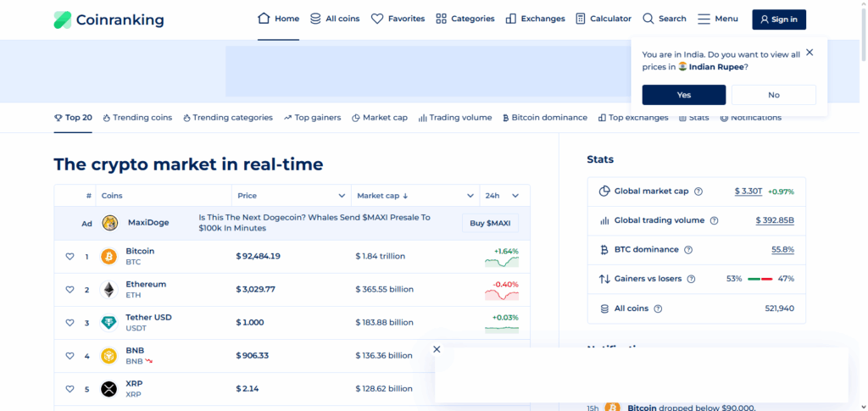Open the Calculator page
The height and width of the screenshot is (411, 868).
[604, 19]
